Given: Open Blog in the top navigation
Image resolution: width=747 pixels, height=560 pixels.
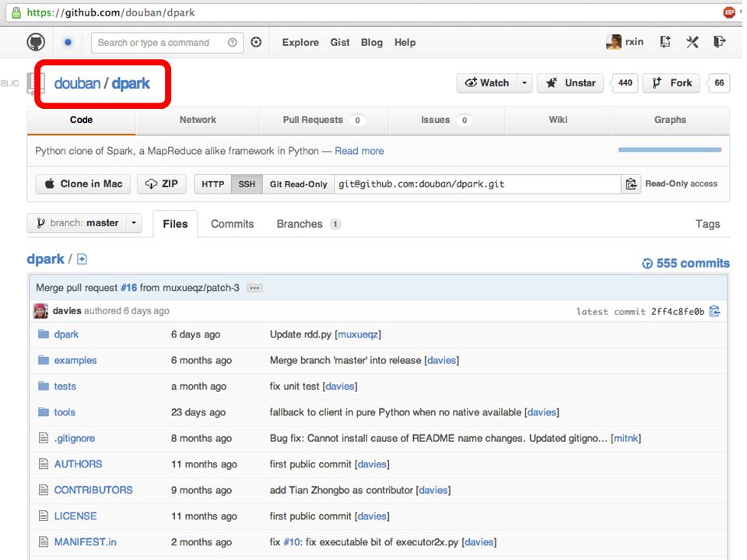Looking at the screenshot, I should 372,42.
